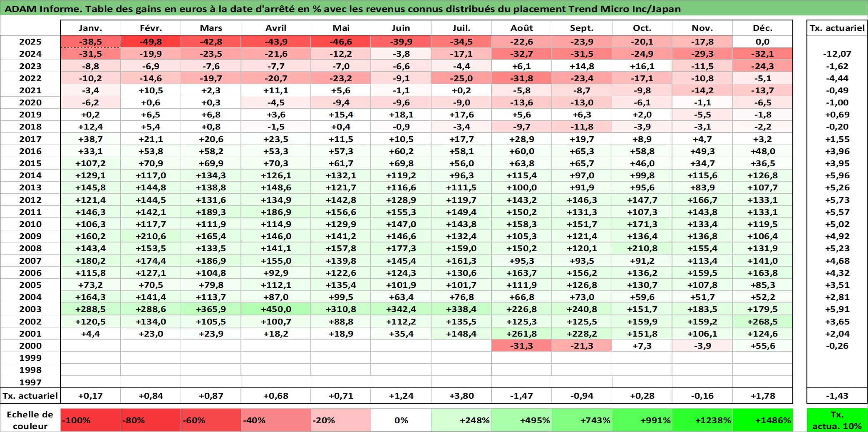Select the cell showing -46,6
Image resolution: width=868 pixels, height=432 pixels.
(x=341, y=42)
